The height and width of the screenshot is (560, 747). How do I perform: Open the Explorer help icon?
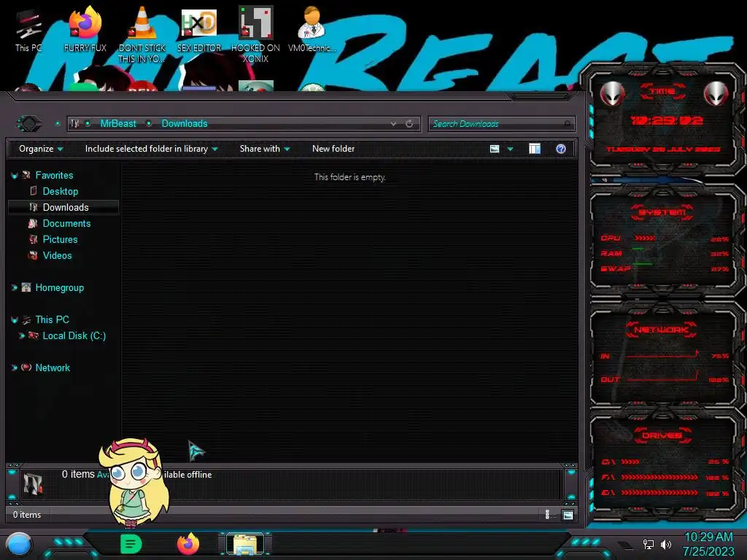(561, 149)
